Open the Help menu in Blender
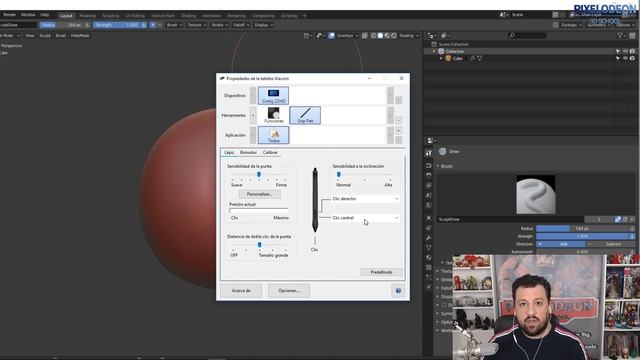This screenshot has width=640, height=360. pyautogui.click(x=45, y=15)
